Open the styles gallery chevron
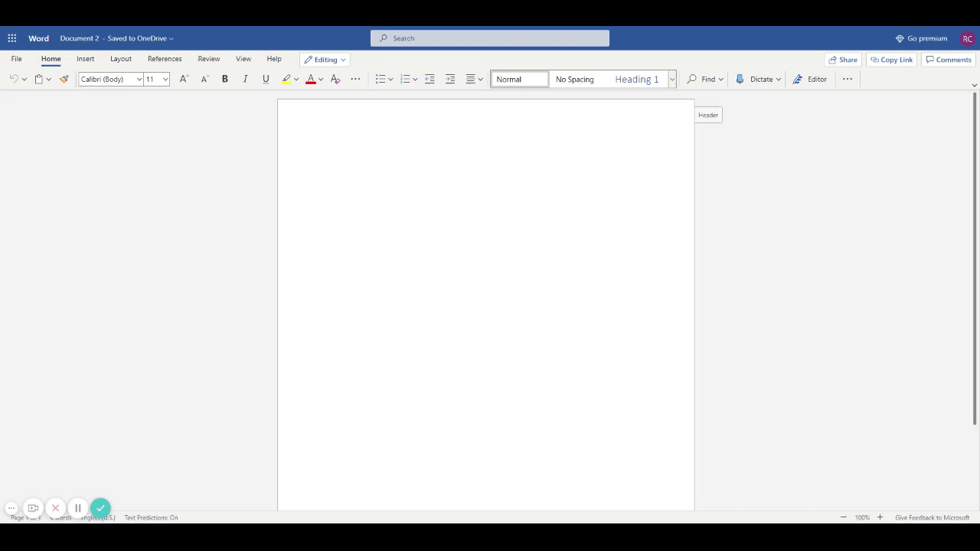Image resolution: width=980 pixels, height=551 pixels. pos(671,79)
